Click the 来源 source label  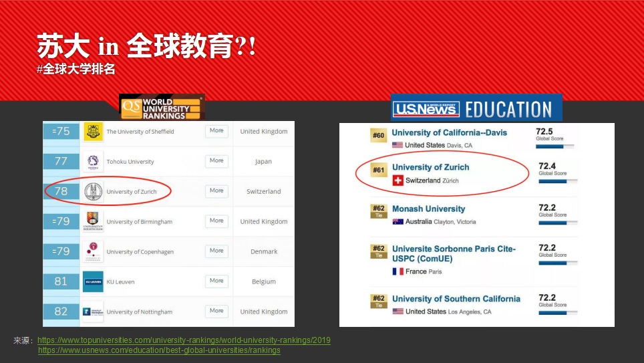23,341
